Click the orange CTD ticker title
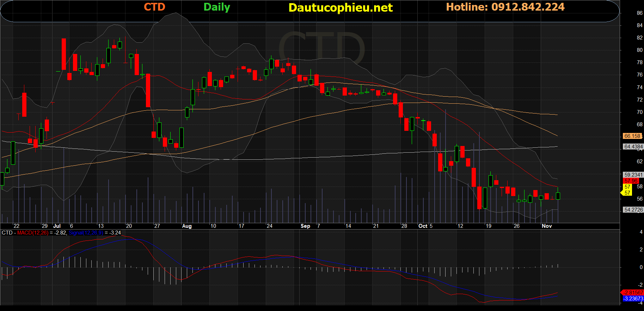This screenshot has height=311, width=644. coord(154,7)
